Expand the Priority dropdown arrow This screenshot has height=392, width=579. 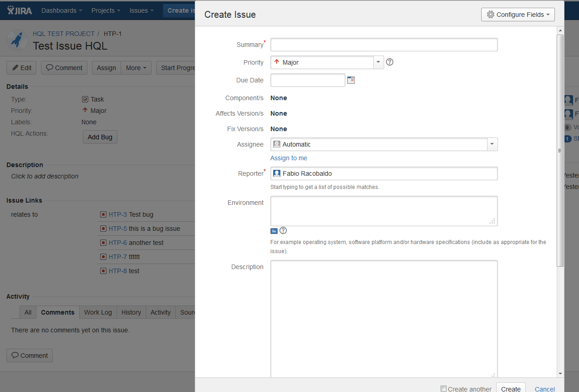click(378, 62)
